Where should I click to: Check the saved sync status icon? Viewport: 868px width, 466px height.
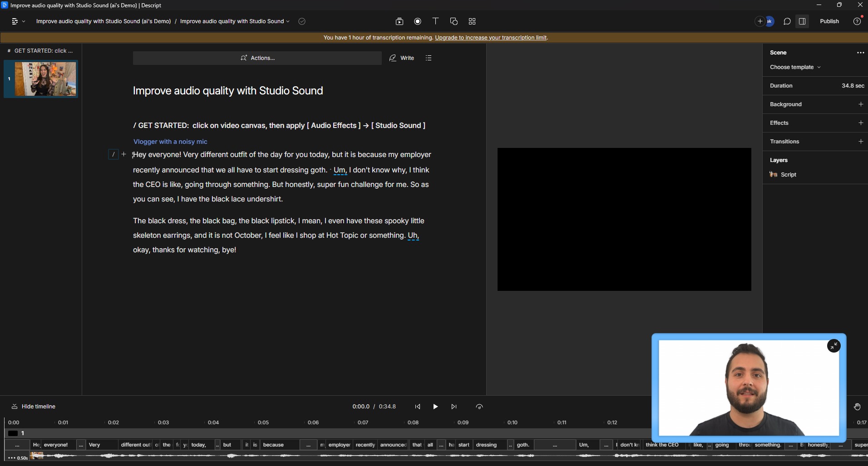[302, 21]
